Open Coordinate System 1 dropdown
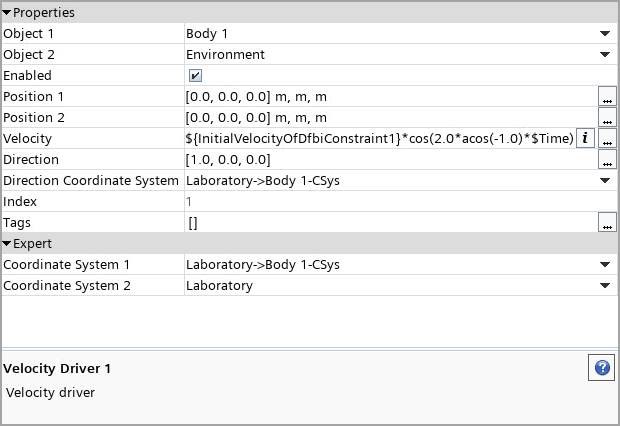 (605, 265)
